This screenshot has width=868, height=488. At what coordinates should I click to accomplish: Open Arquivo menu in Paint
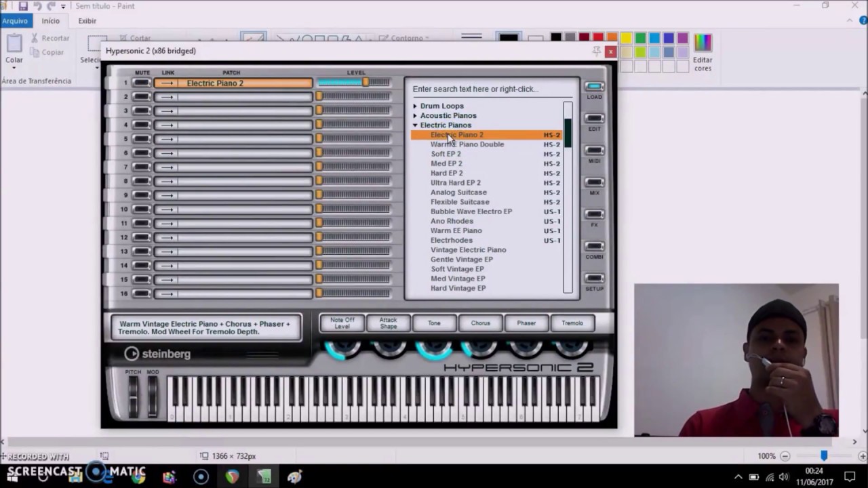pos(15,21)
